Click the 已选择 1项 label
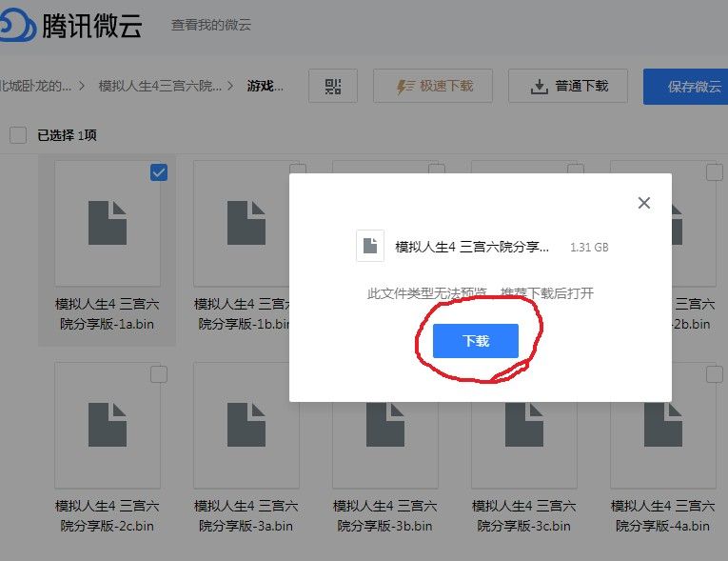 [x=67, y=135]
